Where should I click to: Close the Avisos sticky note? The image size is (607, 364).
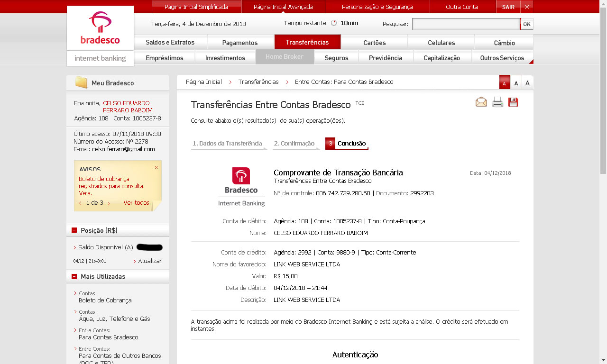tap(156, 168)
